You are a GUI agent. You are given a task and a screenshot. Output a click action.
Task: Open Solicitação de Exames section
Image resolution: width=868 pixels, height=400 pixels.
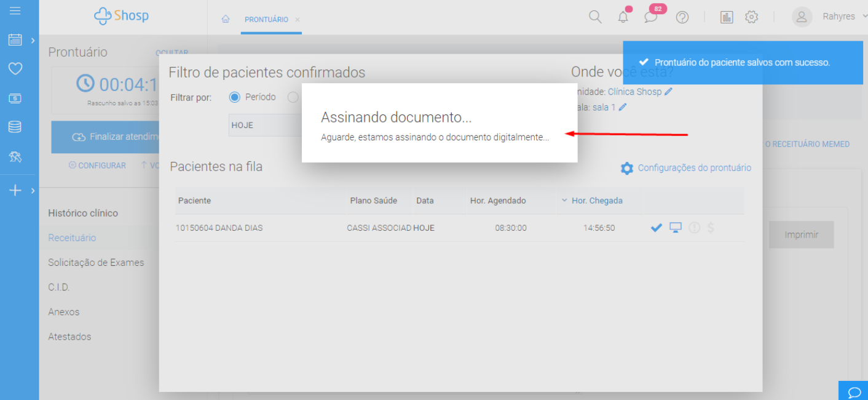pyautogui.click(x=96, y=263)
